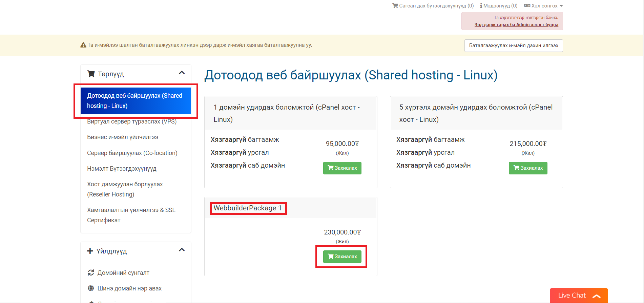Click the refresh icon beside Домэйний сунгалт
Image resolution: width=644 pixels, height=303 pixels.
pyautogui.click(x=91, y=272)
